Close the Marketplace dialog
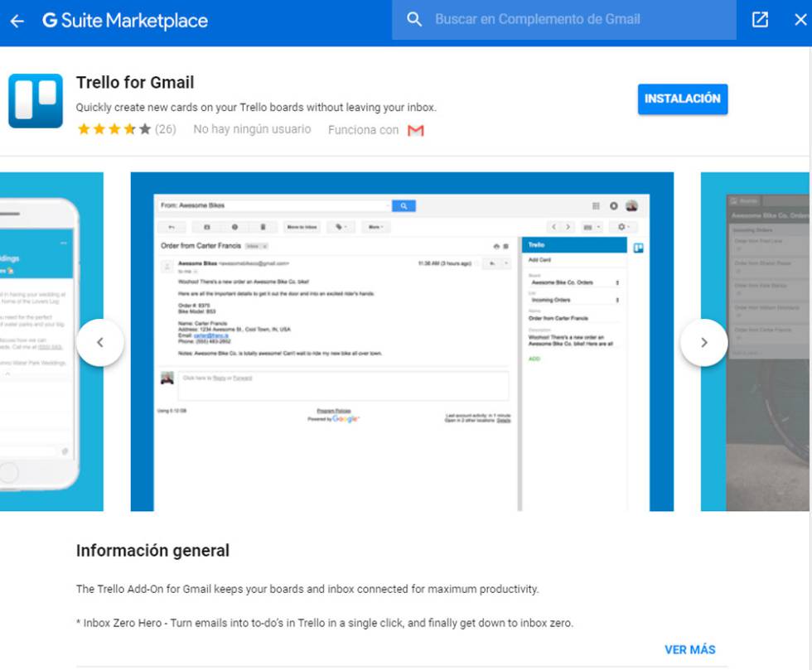812x670 pixels. pyautogui.click(x=800, y=20)
